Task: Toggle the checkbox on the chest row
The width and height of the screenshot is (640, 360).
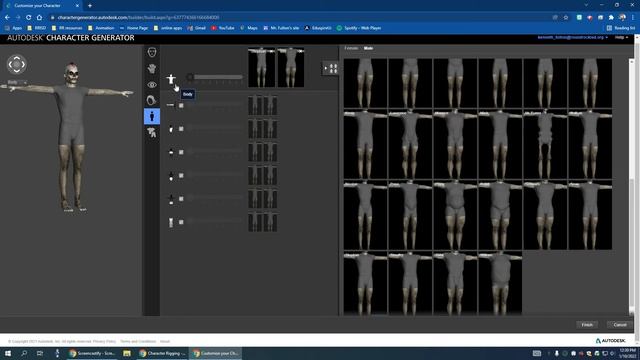Action: click(x=181, y=129)
